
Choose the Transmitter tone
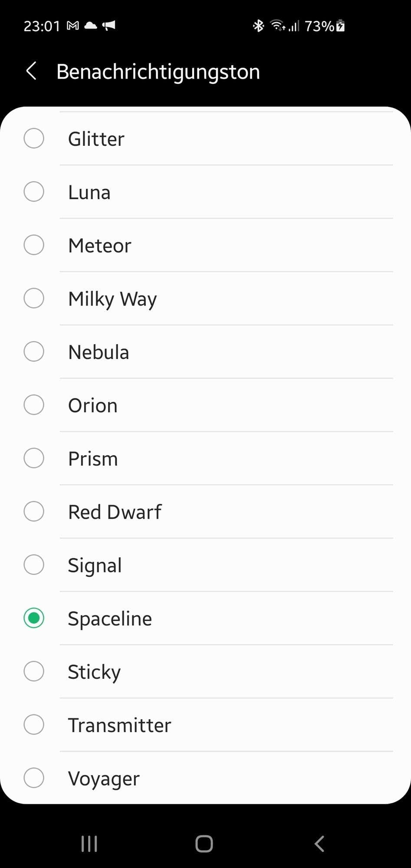click(206, 725)
